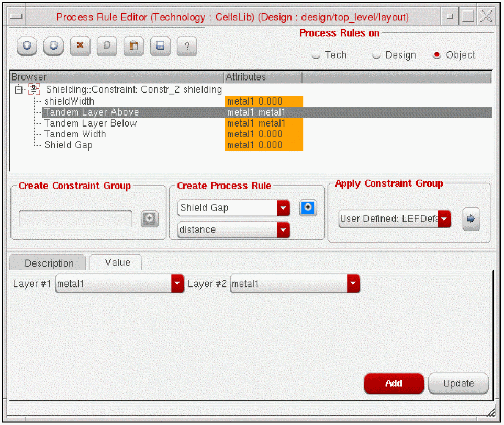This screenshot has height=425, width=504.
Task: Open the Shield Gap rule dropdown
Action: (284, 208)
